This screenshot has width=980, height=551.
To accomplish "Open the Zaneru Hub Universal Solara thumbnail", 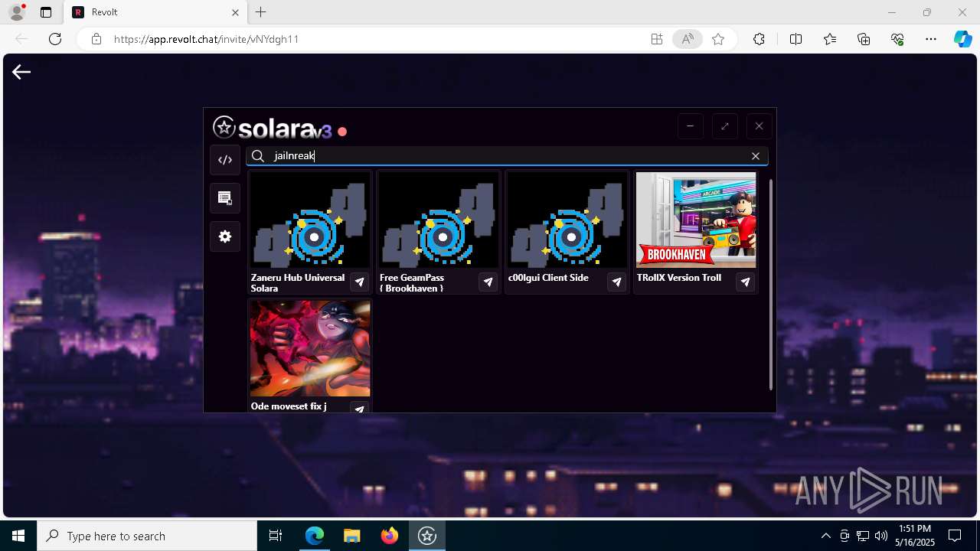I will point(310,220).
